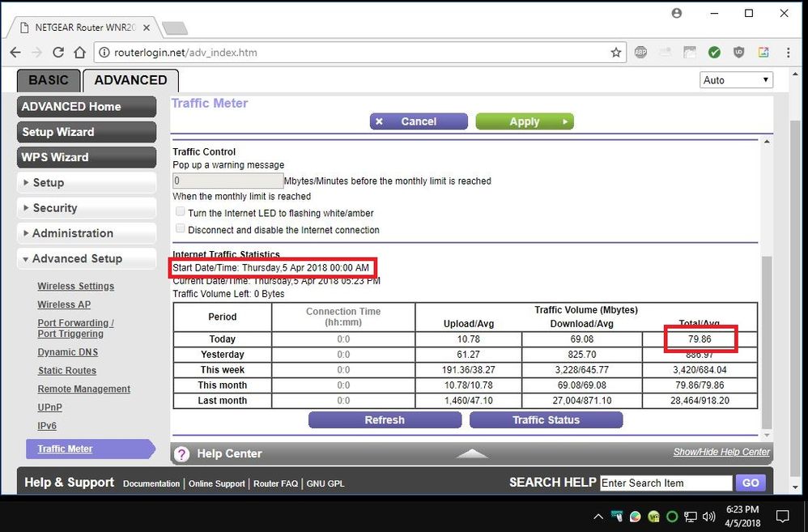Open ADVANCED Home in sidebar

[86, 107]
